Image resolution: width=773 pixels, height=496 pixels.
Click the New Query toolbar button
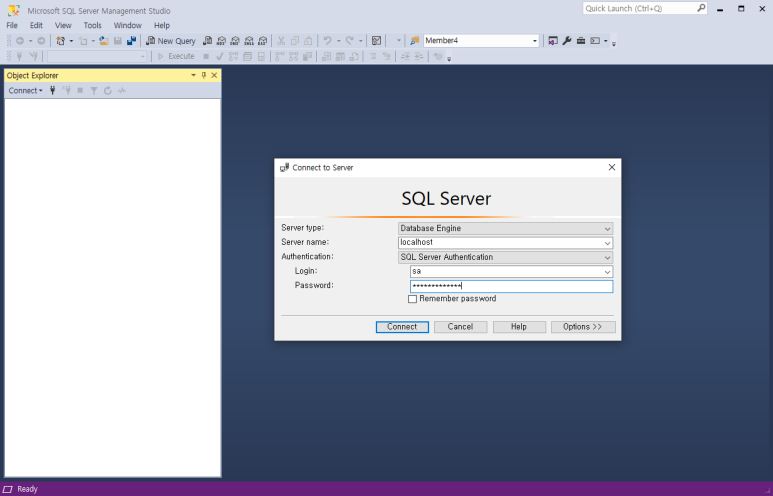click(x=171, y=41)
